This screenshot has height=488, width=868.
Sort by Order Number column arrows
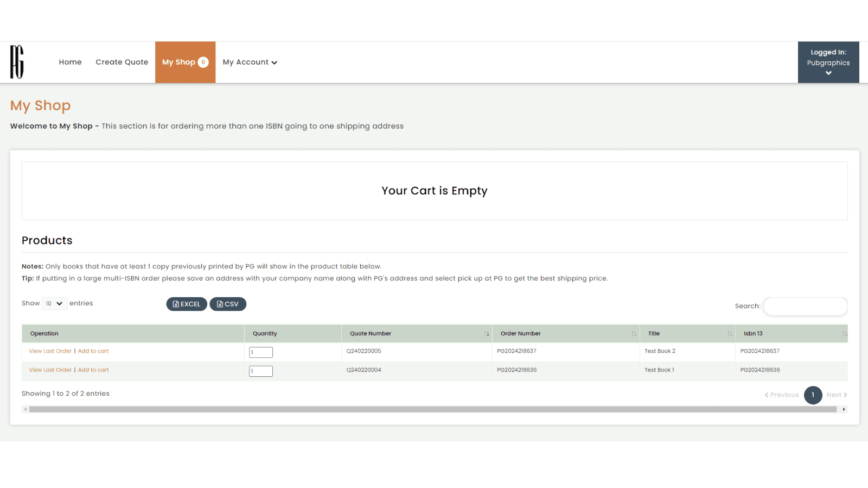[x=633, y=334]
